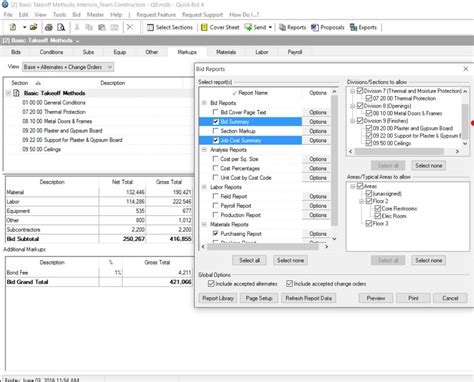Image resolution: width=474 pixels, height=382 pixels.
Task: Open the Edit menu
Action: click(23, 15)
